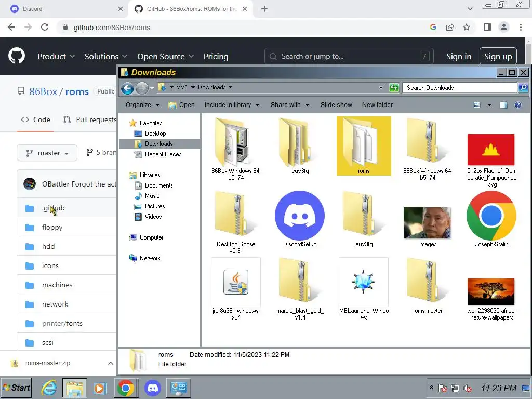The width and height of the screenshot is (532, 399).
Task: Expand the address bar history dropdown
Action: [381, 87]
